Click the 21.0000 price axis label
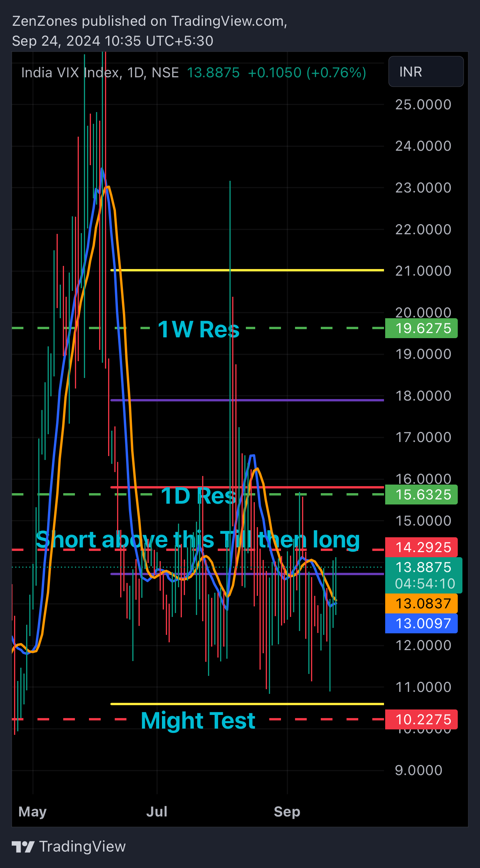Viewport: 480px width, 868px height. click(423, 271)
